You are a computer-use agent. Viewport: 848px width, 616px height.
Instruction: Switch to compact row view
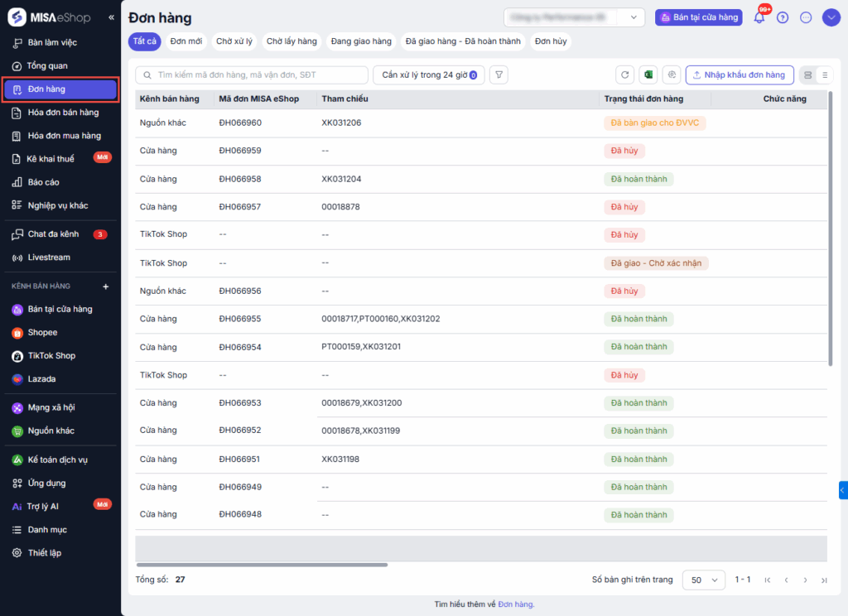coord(824,75)
